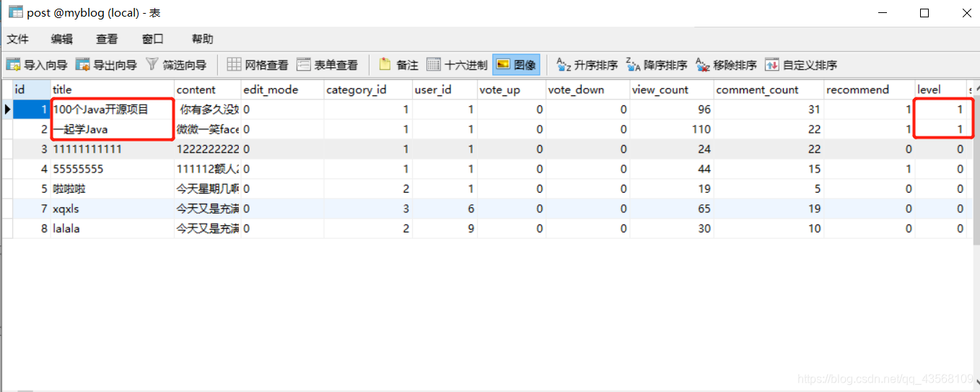The height and width of the screenshot is (392, 980).
Task: Select the category_id column header
Action: click(x=368, y=90)
